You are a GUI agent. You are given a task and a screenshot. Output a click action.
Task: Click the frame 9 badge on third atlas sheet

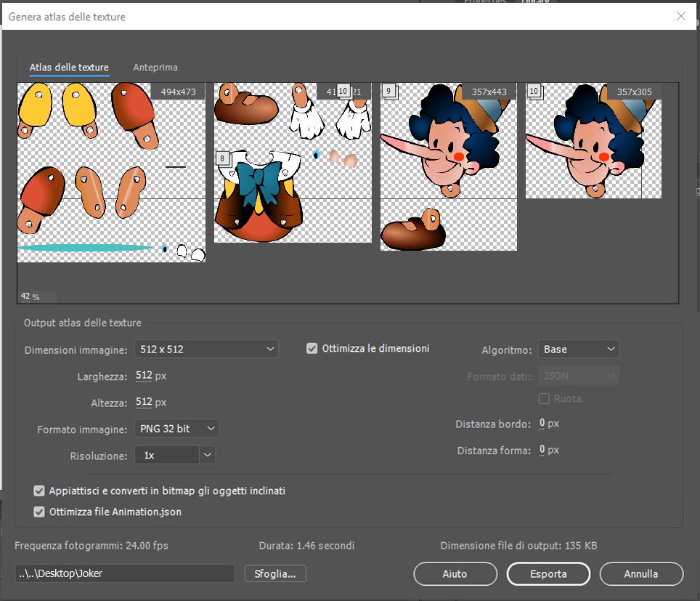(x=388, y=91)
